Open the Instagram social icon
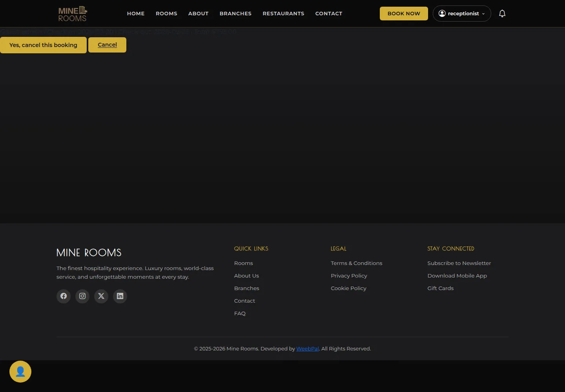 [82, 296]
